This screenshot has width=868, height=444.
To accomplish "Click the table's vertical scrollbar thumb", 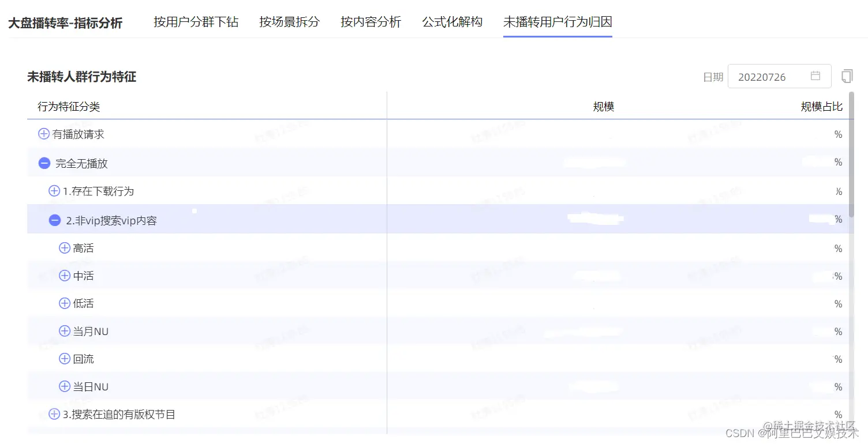I will (x=851, y=154).
